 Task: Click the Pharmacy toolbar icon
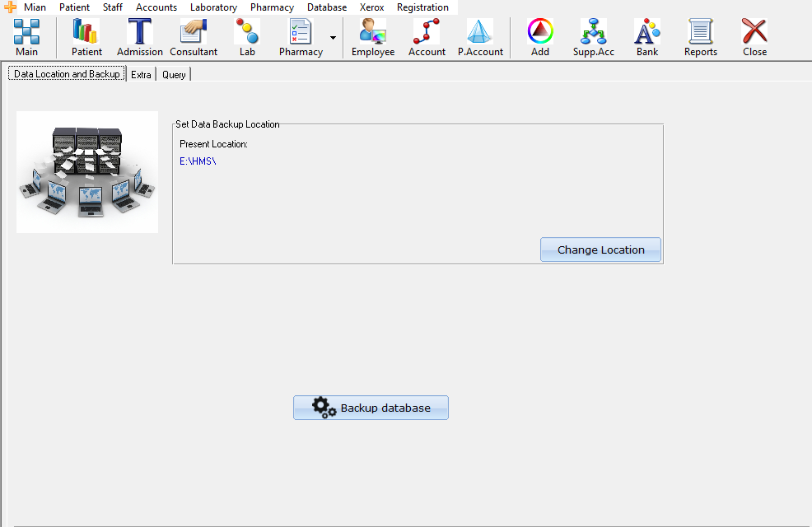(301, 37)
